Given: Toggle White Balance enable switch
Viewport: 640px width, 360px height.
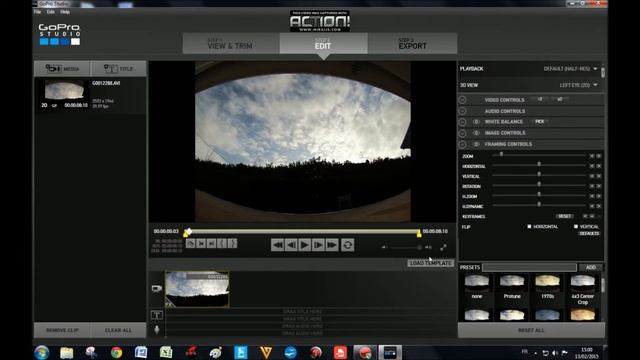Looking at the screenshot, I should pos(476,122).
